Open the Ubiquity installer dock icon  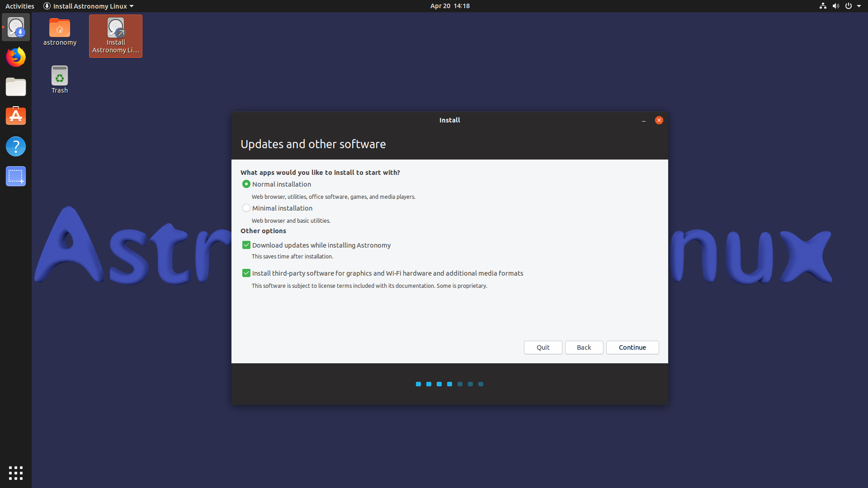tap(16, 28)
